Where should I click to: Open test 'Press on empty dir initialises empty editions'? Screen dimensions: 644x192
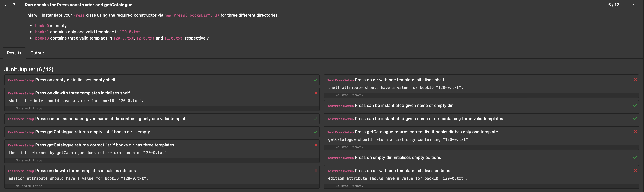(481, 158)
